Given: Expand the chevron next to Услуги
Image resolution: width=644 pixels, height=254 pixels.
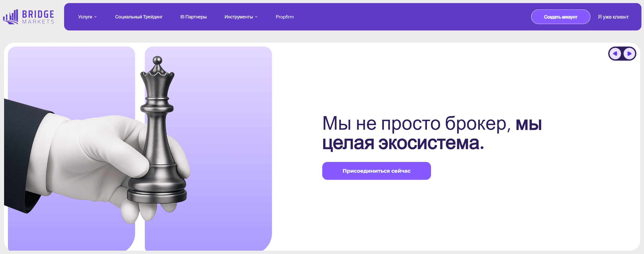Looking at the screenshot, I should click(x=96, y=17).
